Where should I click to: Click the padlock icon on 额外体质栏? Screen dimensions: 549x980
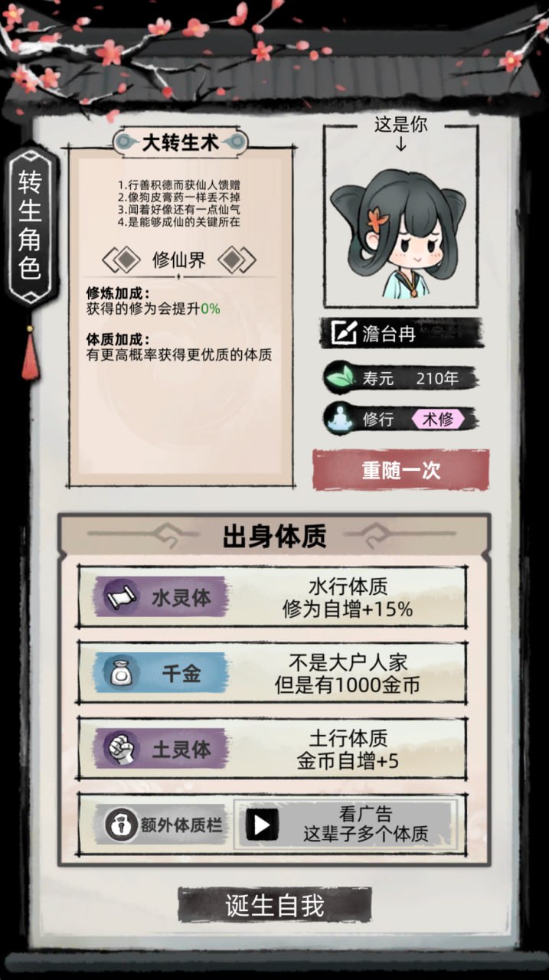pos(120,825)
